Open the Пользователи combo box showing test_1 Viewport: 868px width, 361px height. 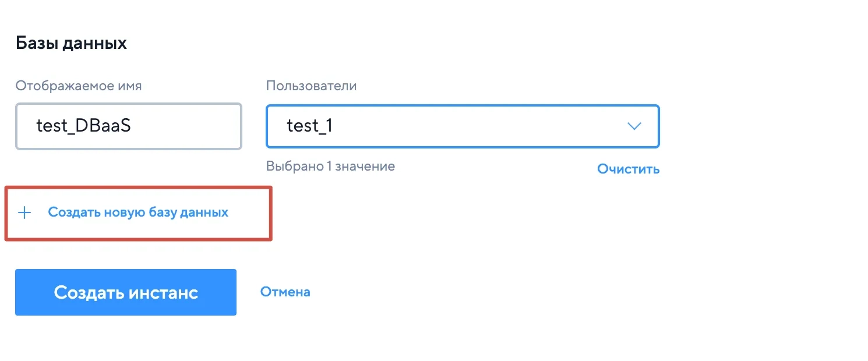point(463,126)
